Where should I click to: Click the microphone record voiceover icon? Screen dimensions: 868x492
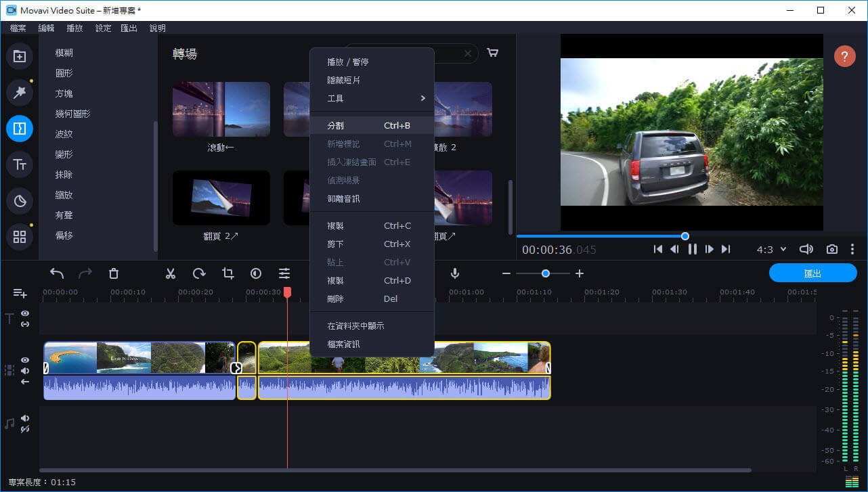pyautogui.click(x=455, y=273)
